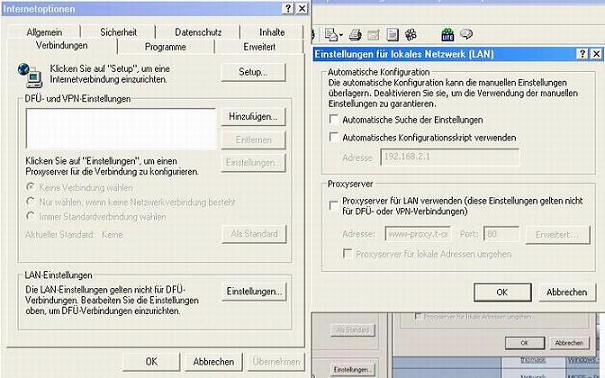
Task: Switch to the Datenschutz tab
Action: [x=198, y=32]
